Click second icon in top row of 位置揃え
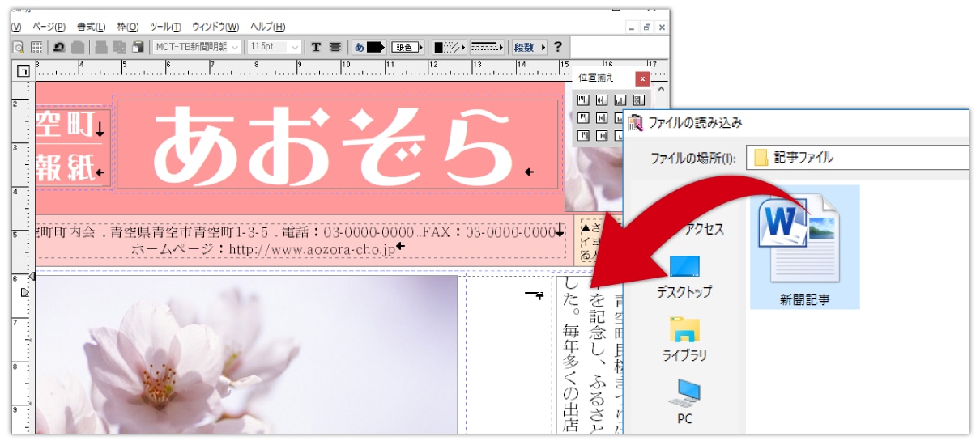The height and width of the screenshot is (445, 980). click(602, 100)
